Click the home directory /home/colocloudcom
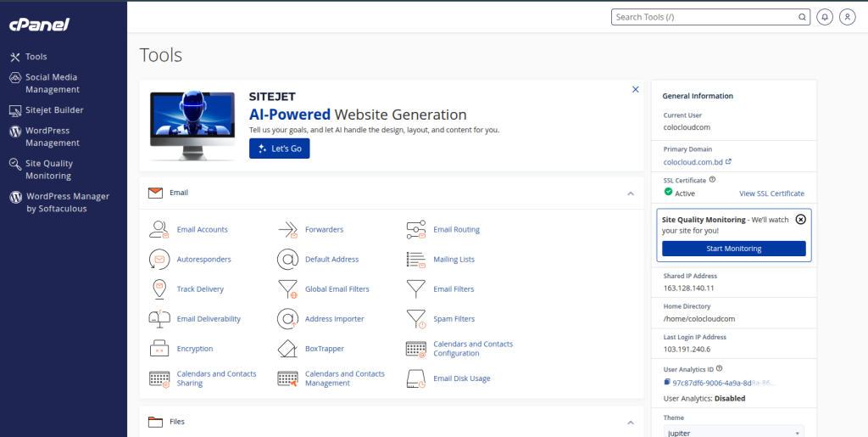 point(699,319)
